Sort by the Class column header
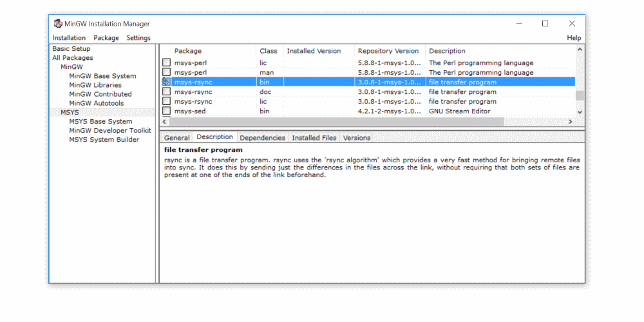The image size is (644, 322). pyautogui.click(x=269, y=51)
